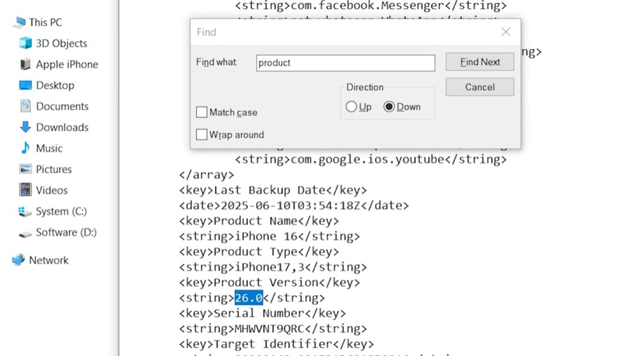Viewport: 644px width, 356px height.
Task: Open Software (D:) drive label
Action: (x=67, y=232)
